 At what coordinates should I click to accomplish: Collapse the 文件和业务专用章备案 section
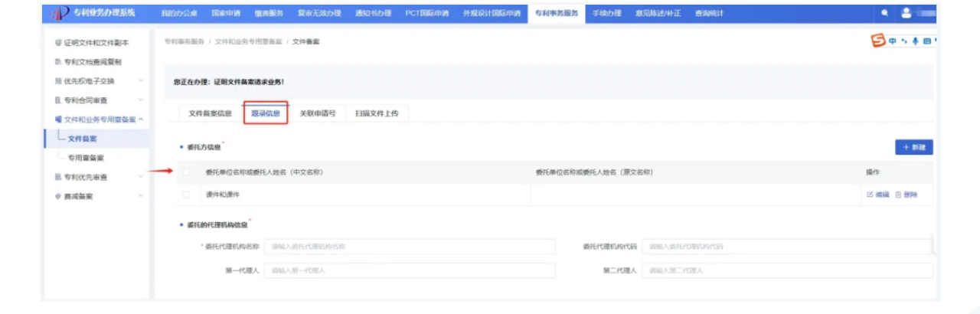click(x=141, y=119)
